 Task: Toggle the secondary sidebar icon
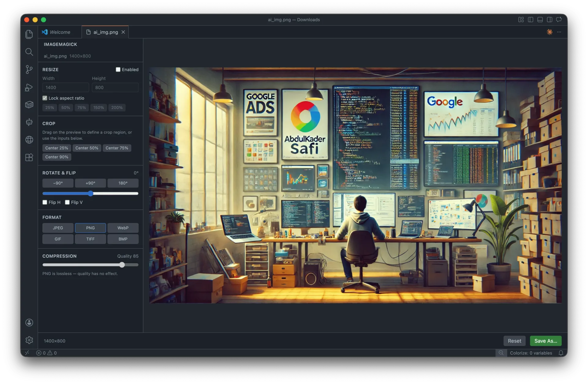[x=549, y=20]
